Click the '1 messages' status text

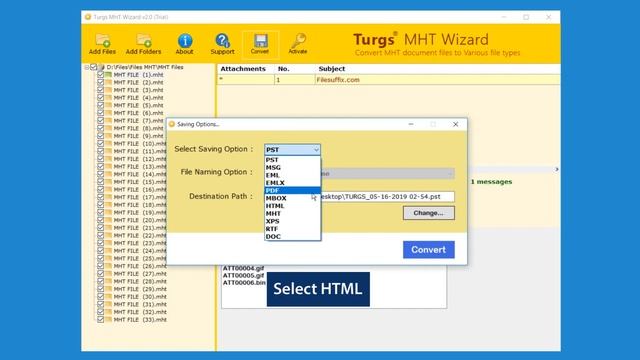(491, 182)
